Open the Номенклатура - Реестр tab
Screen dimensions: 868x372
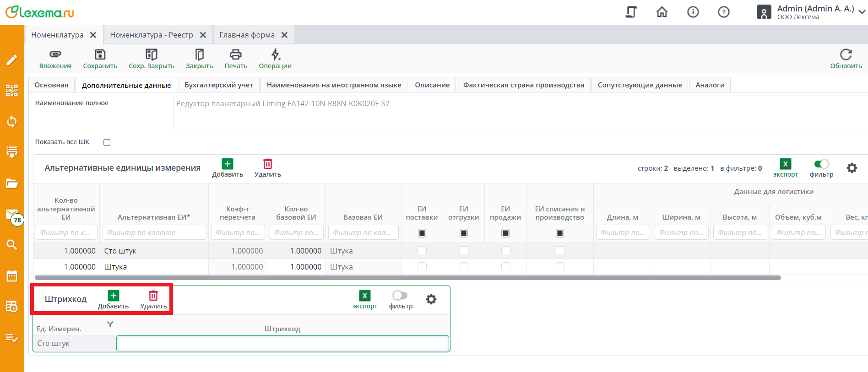(x=152, y=35)
